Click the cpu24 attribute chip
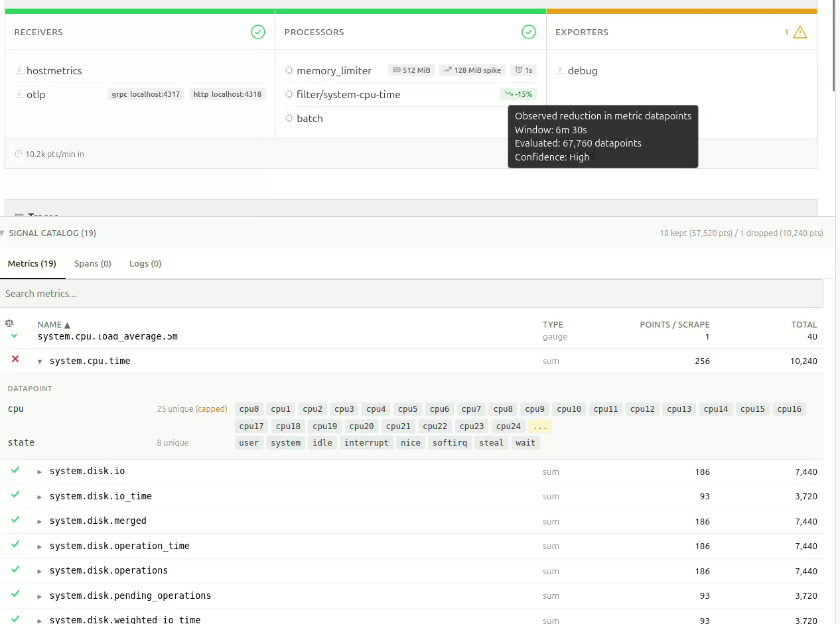Viewport: 840px width, 624px height. [x=508, y=426]
